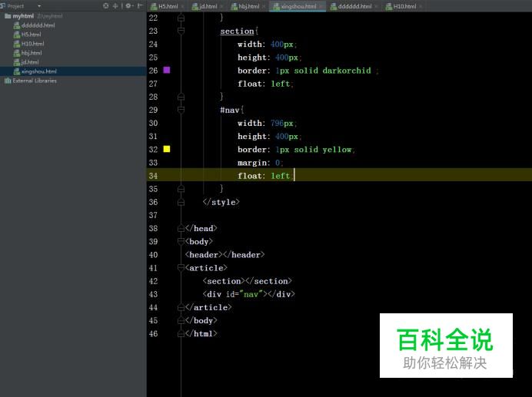This screenshot has height=397, width=532.
Task: Click the "nav" id attribute value
Action: [x=251, y=294]
